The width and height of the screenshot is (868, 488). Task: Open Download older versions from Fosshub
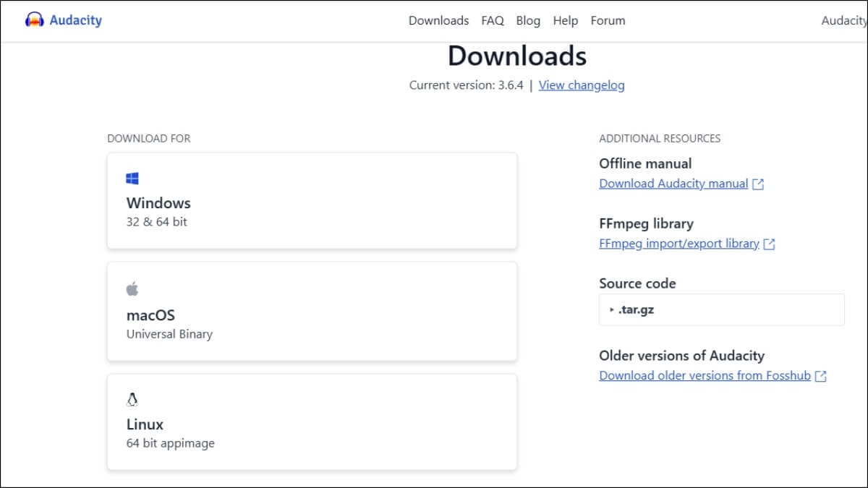tap(705, 375)
